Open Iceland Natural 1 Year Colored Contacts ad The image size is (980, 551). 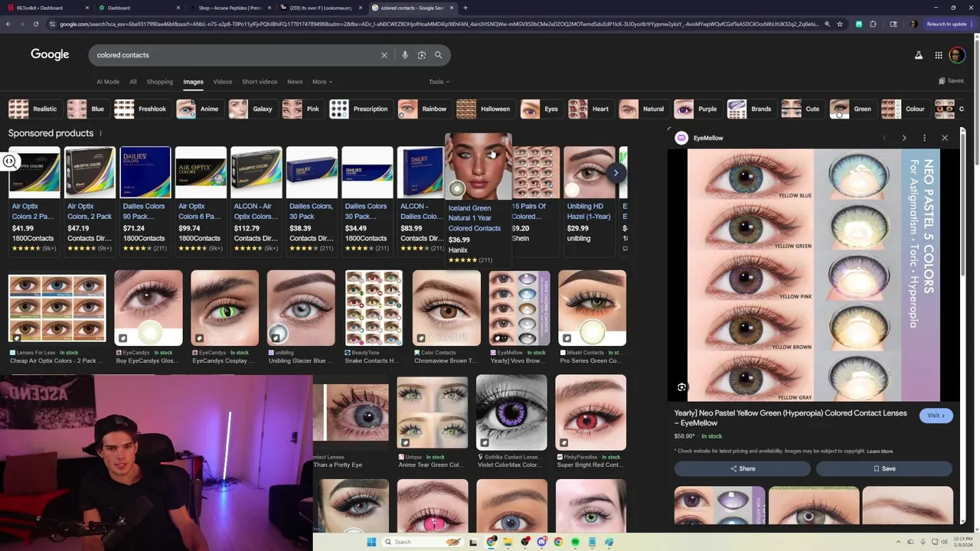click(x=478, y=199)
